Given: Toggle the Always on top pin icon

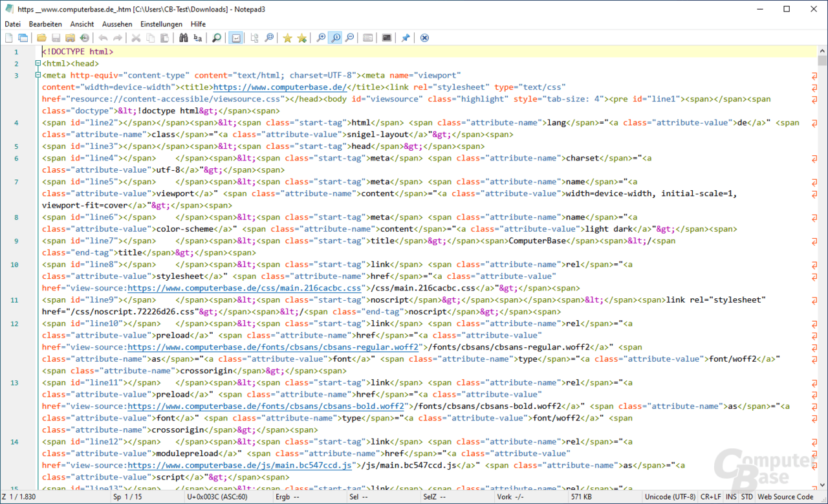Looking at the screenshot, I should click(x=406, y=38).
